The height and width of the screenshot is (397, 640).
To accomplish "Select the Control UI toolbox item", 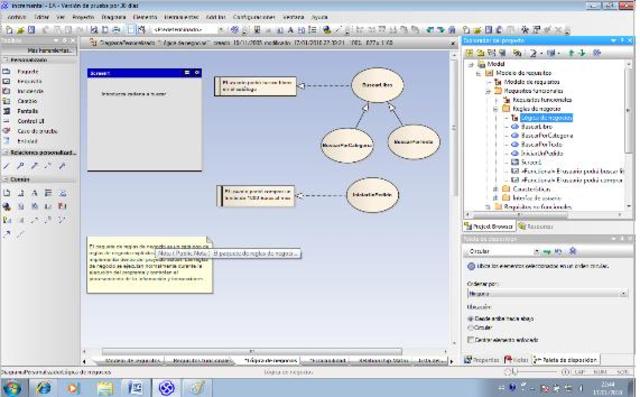I will click(x=31, y=121).
